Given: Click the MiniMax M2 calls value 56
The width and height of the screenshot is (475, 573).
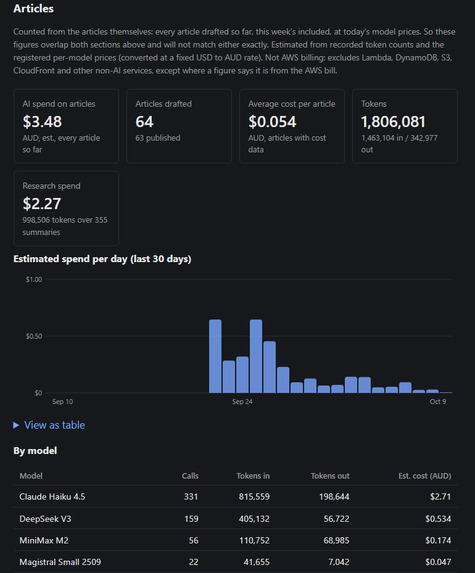Looking at the screenshot, I should [194, 540].
